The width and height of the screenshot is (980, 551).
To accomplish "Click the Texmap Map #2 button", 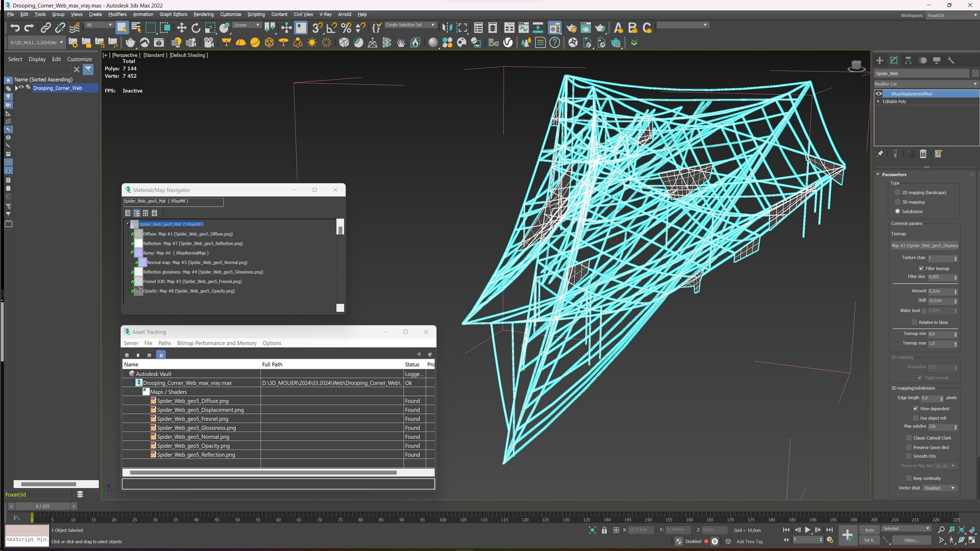I will [924, 245].
